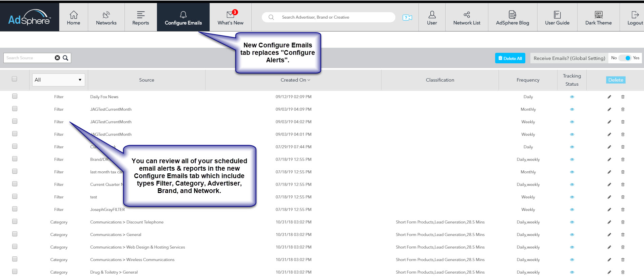Open the Reports menu
This screenshot has width=644, height=278.
coord(140,18)
